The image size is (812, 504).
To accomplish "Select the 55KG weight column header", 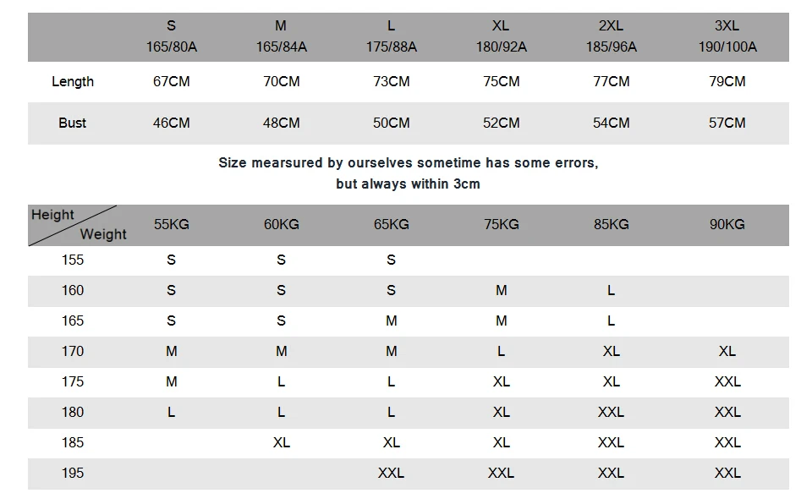I will (x=171, y=225).
